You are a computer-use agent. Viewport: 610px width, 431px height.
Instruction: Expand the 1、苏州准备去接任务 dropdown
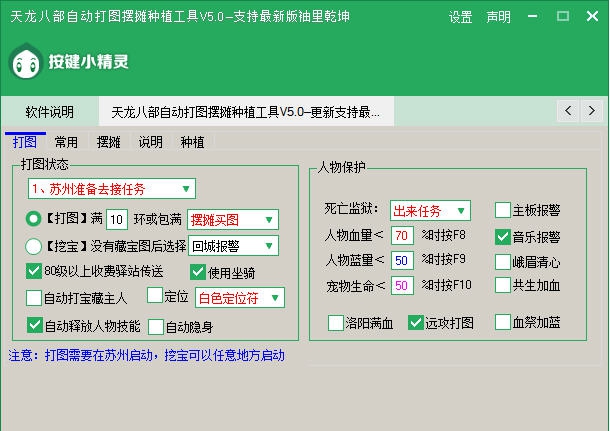point(112,189)
